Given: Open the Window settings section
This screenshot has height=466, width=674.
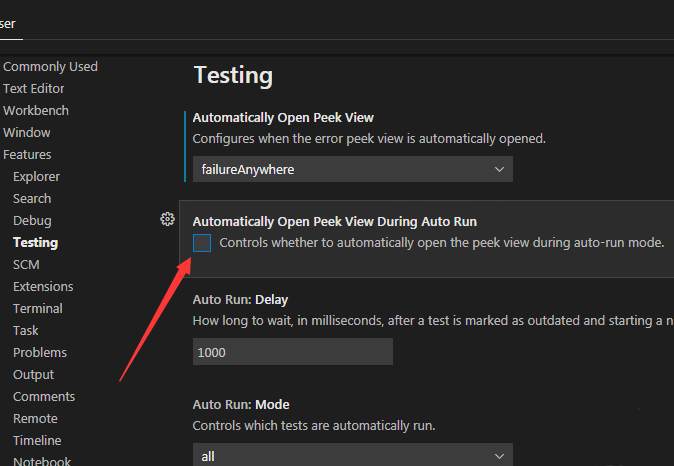Looking at the screenshot, I should coord(27,133).
